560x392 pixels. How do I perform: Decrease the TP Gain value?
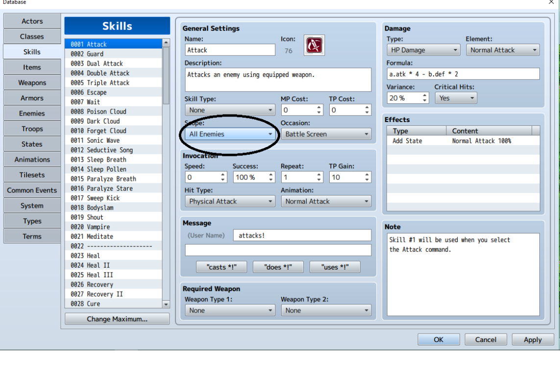click(x=367, y=180)
